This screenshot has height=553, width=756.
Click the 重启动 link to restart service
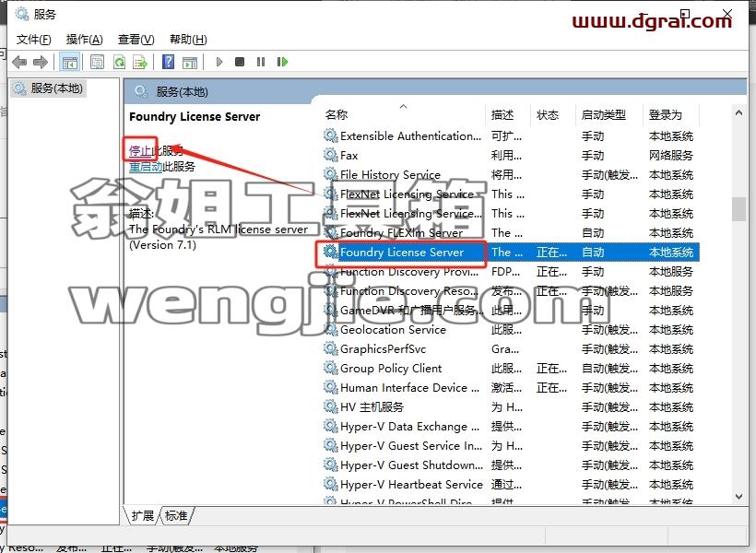[146, 166]
